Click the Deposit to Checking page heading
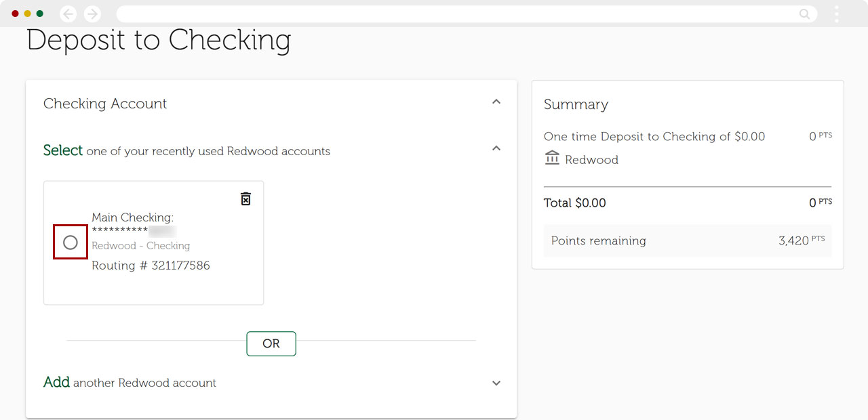Viewport: 868px width, 420px height. coord(159,41)
